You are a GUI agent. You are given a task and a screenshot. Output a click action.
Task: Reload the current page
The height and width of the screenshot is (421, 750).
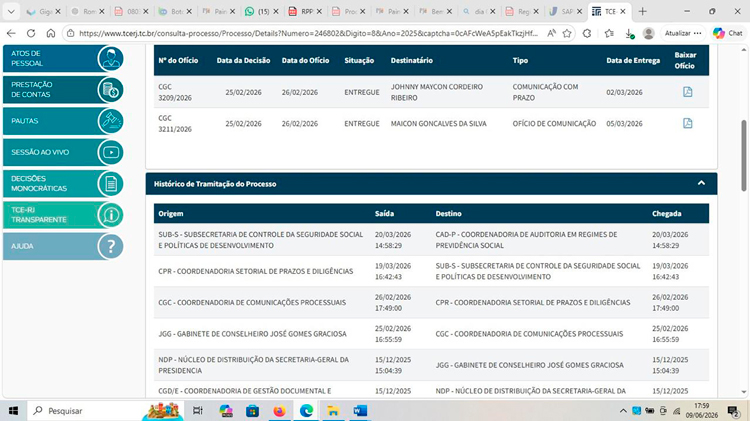coord(31,33)
